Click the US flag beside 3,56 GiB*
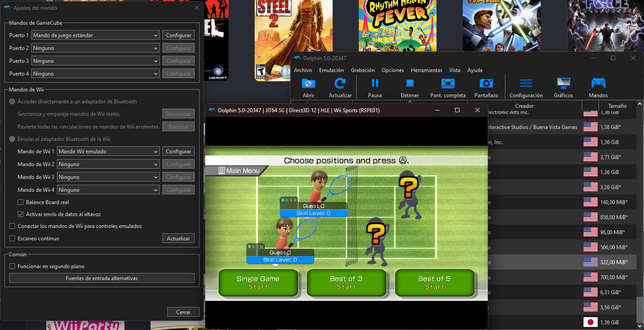The width and height of the screenshot is (644, 330). 590,307
